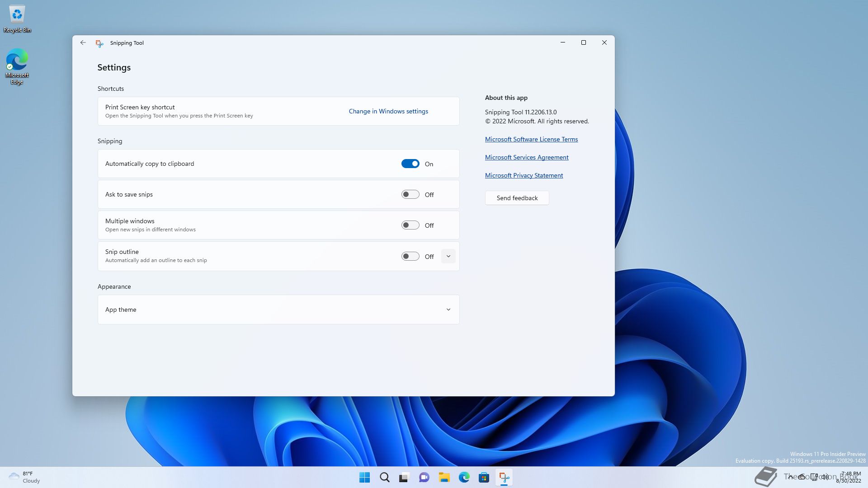This screenshot has height=488, width=868.
Task: Open Task View on taskbar
Action: pos(404,477)
